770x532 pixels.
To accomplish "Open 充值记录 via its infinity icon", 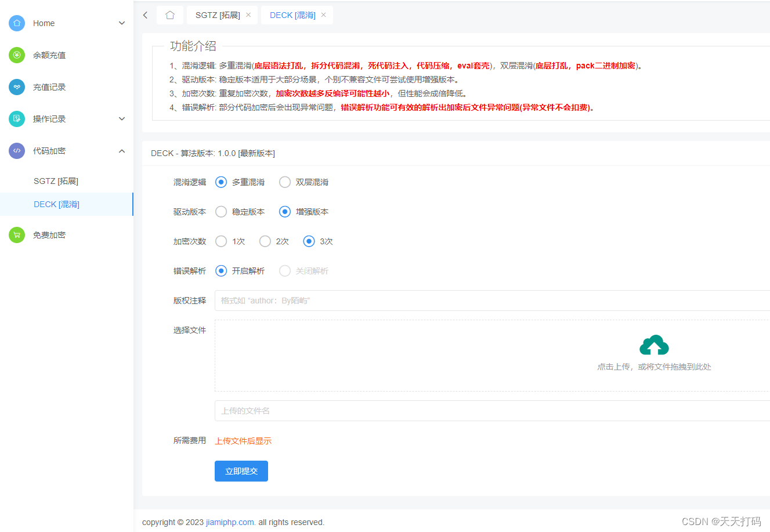I will coord(17,87).
